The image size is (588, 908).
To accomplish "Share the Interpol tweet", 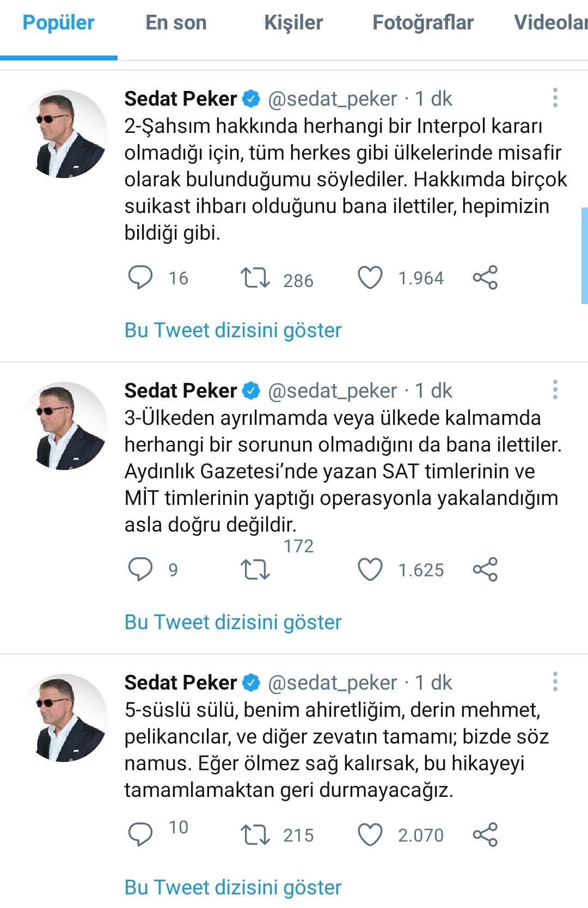I will [x=485, y=277].
